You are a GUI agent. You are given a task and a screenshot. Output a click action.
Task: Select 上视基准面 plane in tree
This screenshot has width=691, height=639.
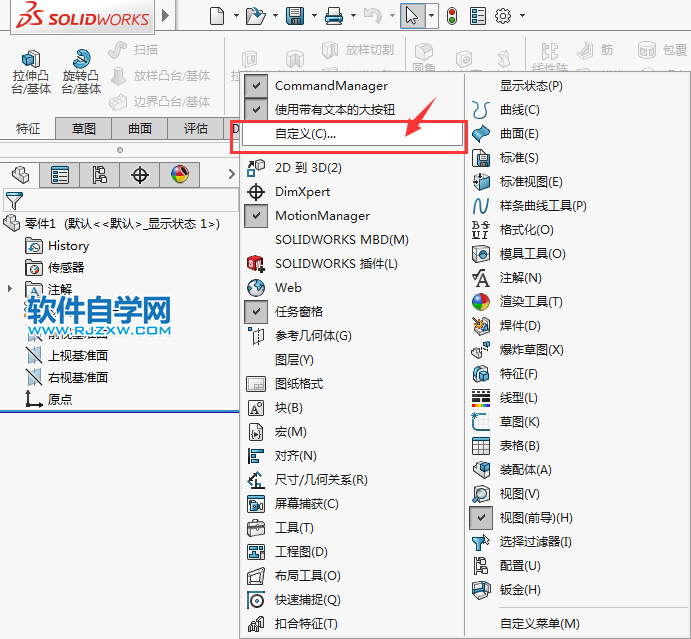(67, 355)
